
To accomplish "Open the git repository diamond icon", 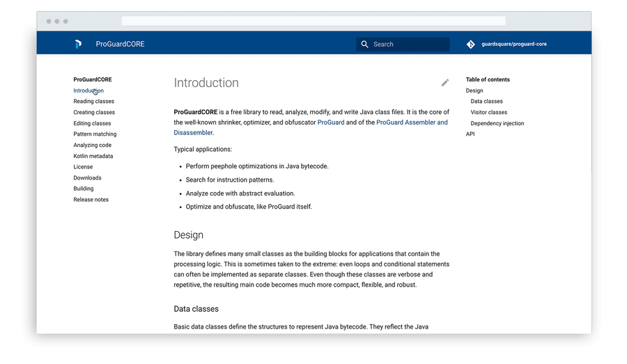I will [471, 45].
